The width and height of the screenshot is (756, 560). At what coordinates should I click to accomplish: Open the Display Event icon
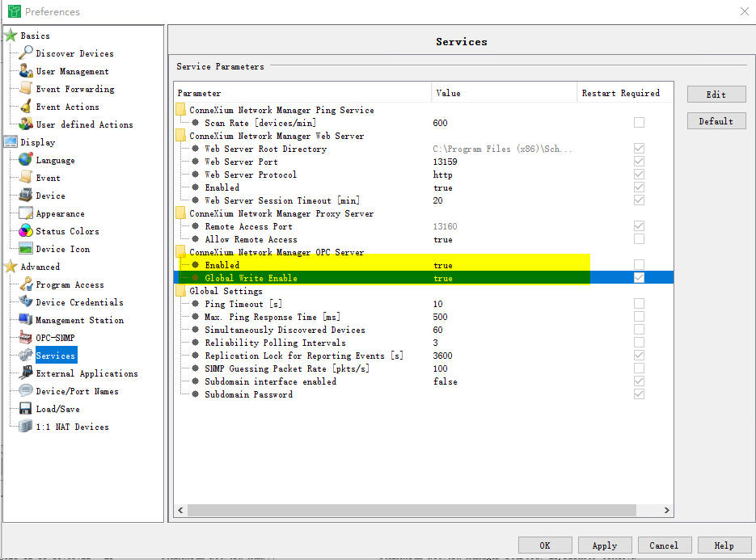click(x=26, y=177)
